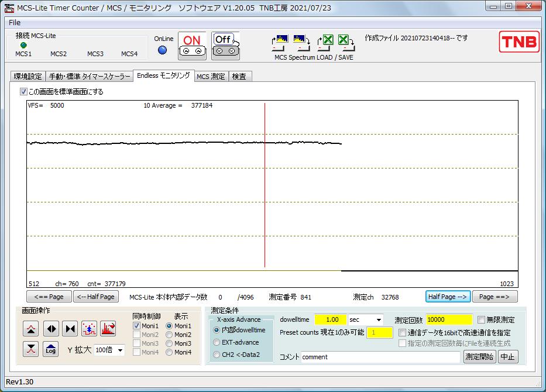Click the ch= 760 readout

67,284
